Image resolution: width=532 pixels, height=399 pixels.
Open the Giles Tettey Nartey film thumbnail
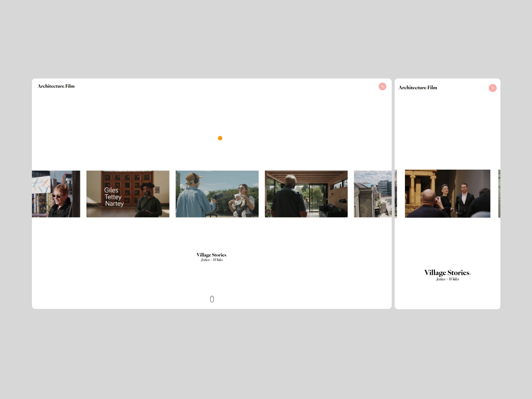point(128,194)
